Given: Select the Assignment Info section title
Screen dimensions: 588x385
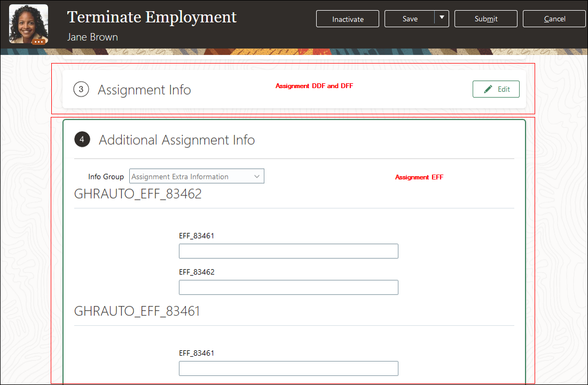Looking at the screenshot, I should click(x=144, y=90).
